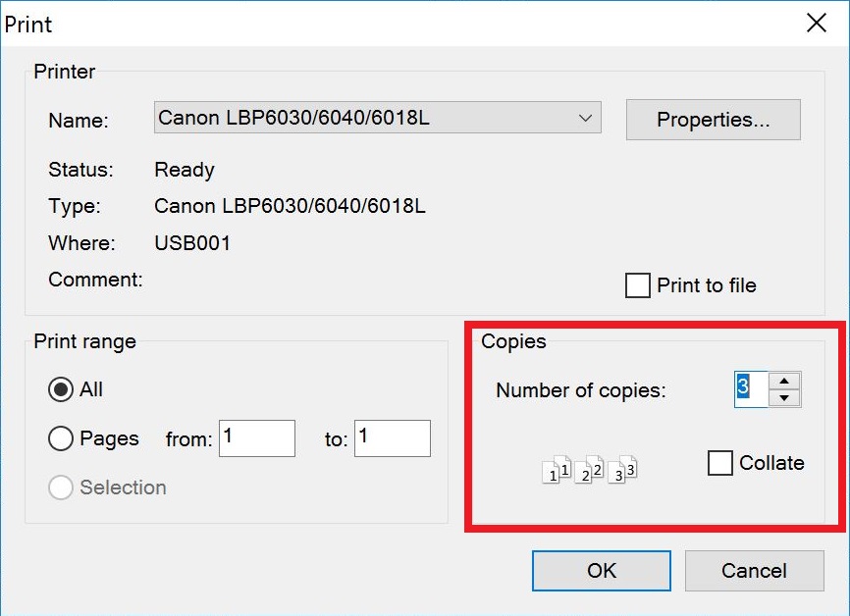Viewport: 850px width, 616px height.
Task: Confirm printing with OK button
Action: click(x=601, y=571)
